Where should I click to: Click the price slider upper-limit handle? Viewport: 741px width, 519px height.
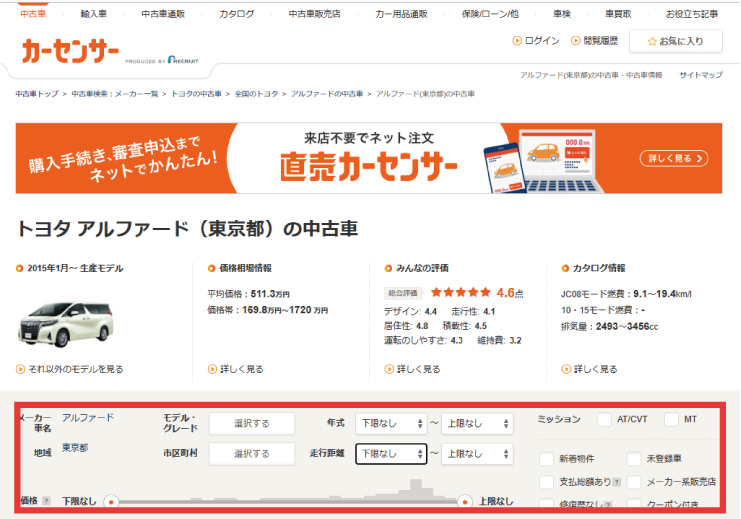(x=465, y=502)
